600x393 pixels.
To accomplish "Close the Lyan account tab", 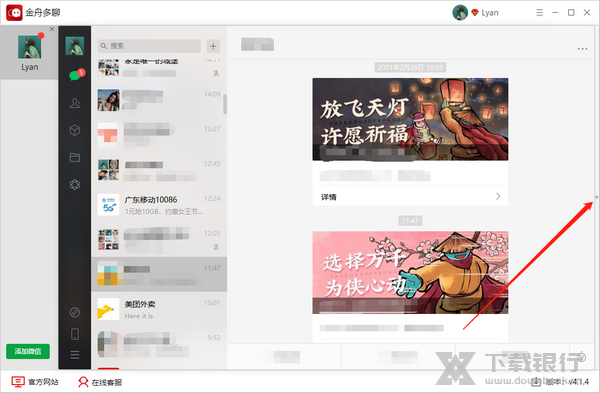I will (52, 29).
